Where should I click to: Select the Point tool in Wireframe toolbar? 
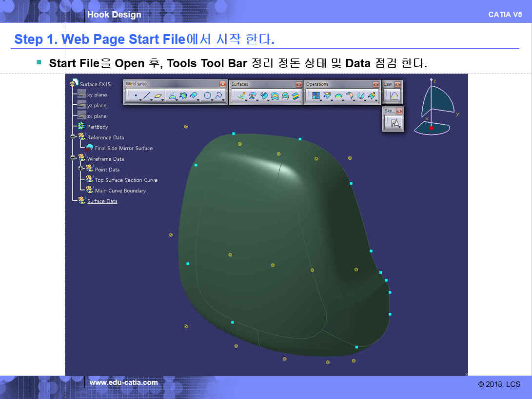(135, 96)
